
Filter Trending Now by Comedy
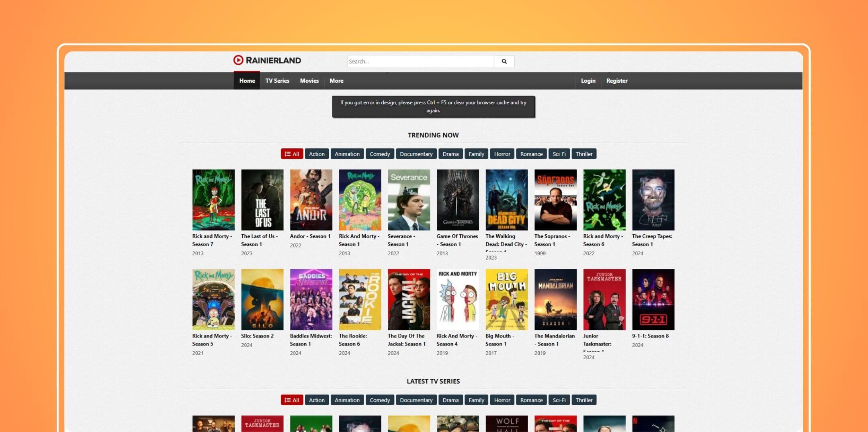(x=380, y=154)
